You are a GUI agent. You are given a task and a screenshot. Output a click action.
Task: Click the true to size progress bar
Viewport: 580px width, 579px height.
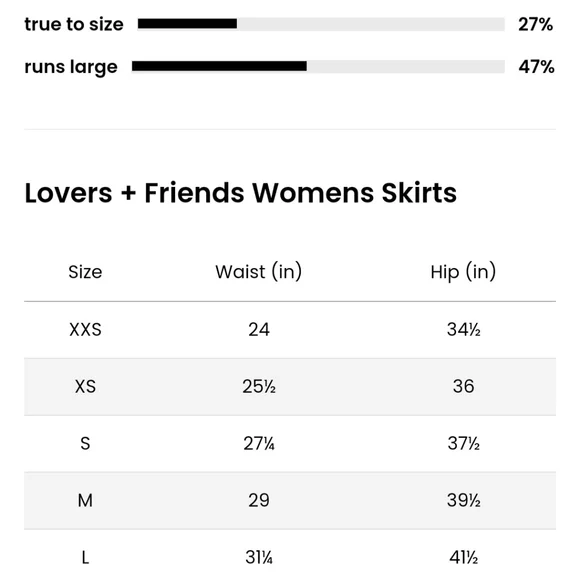321,24
